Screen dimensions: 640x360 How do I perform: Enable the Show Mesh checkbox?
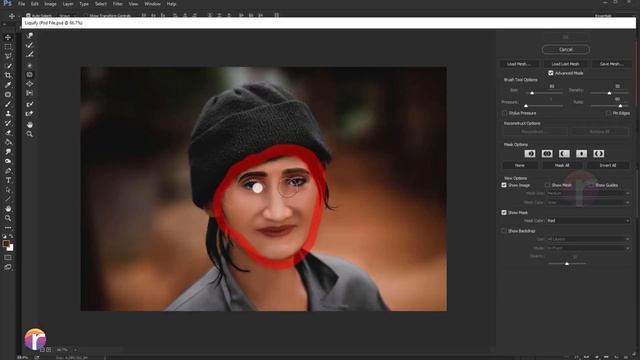point(547,185)
